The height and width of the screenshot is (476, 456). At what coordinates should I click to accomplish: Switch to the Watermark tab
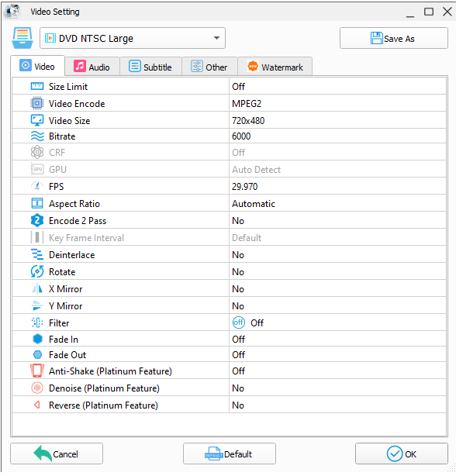(x=275, y=67)
